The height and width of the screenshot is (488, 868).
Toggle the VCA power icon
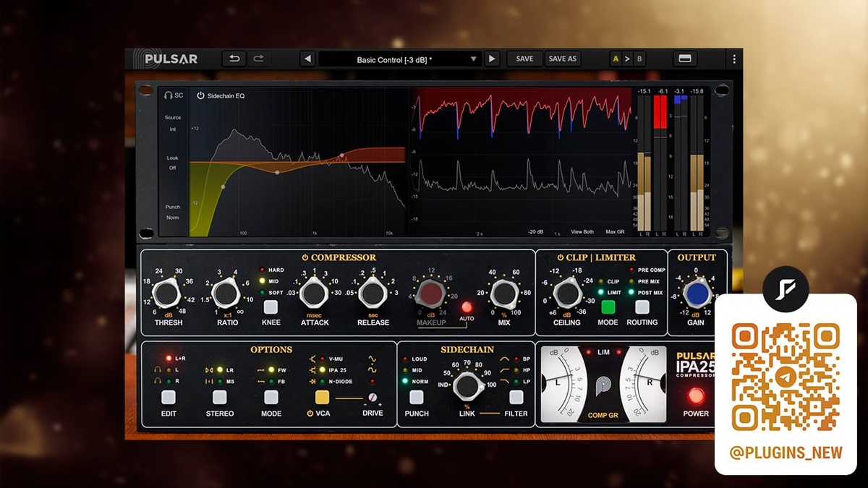[310, 414]
